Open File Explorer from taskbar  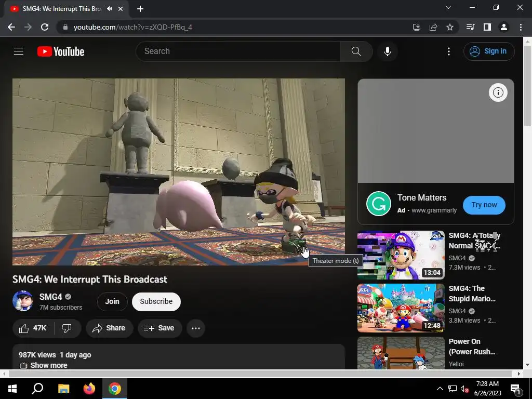pos(63,389)
